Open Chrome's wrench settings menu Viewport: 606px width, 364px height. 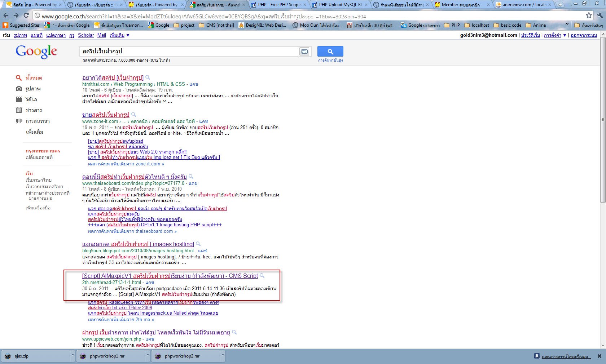tap(600, 15)
